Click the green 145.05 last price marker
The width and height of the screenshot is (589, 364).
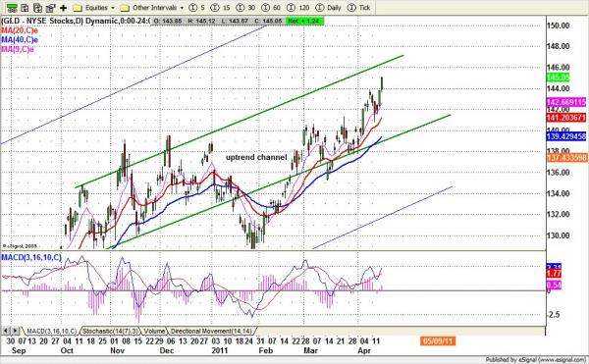pos(558,78)
